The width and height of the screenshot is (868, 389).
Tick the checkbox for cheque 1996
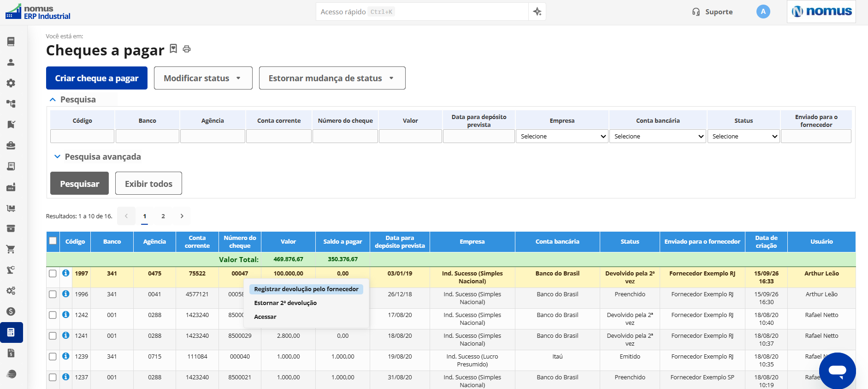click(x=53, y=294)
